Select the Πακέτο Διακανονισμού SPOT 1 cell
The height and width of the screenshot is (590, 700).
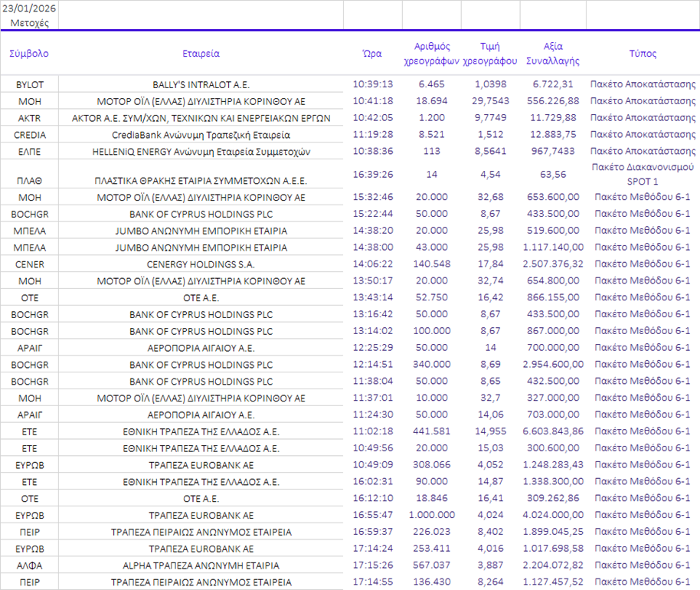pyautogui.click(x=643, y=174)
